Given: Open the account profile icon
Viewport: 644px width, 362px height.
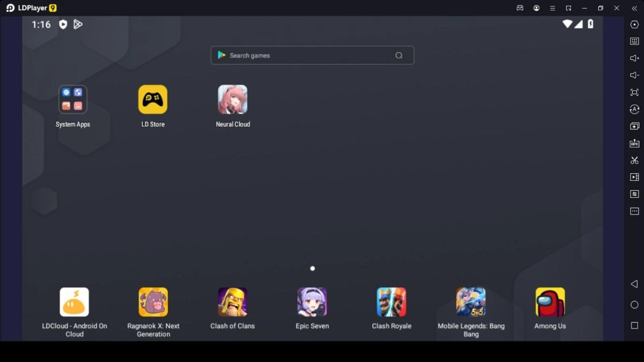Looking at the screenshot, I should [536, 8].
